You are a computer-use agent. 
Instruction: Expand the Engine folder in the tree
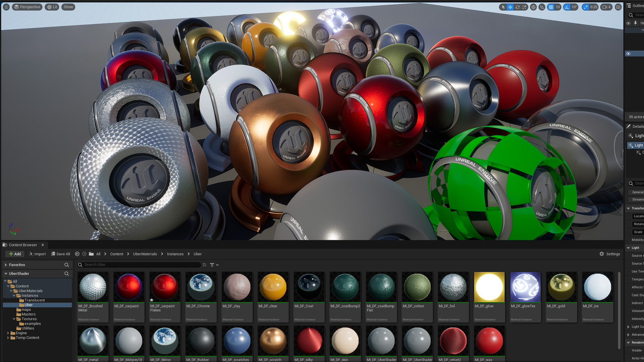point(8,333)
